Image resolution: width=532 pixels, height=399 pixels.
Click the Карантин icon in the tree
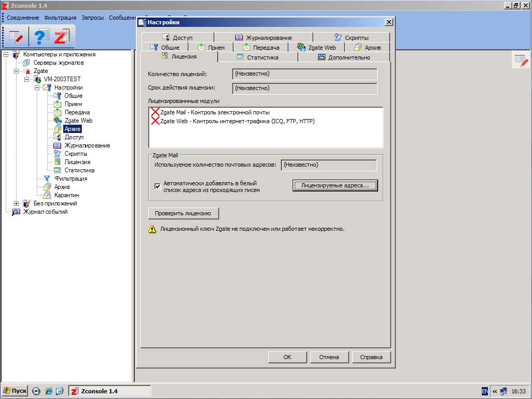[x=47, y=195]
